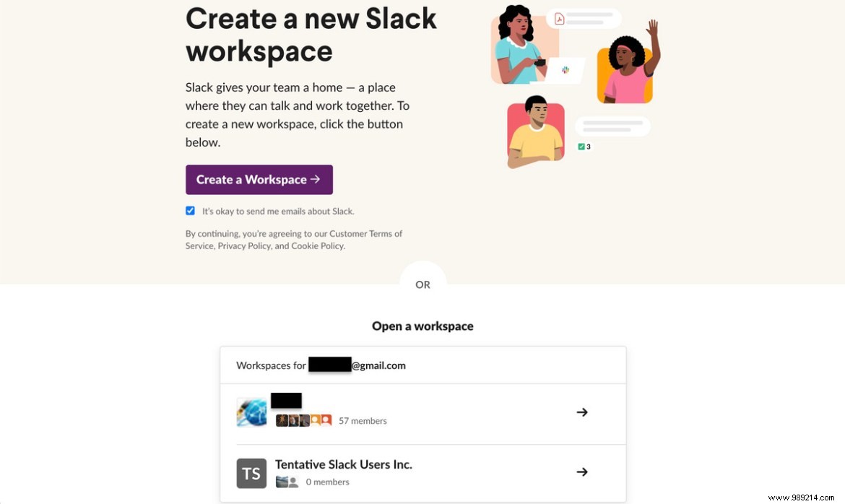Open the Privacy Policy link

244,246
